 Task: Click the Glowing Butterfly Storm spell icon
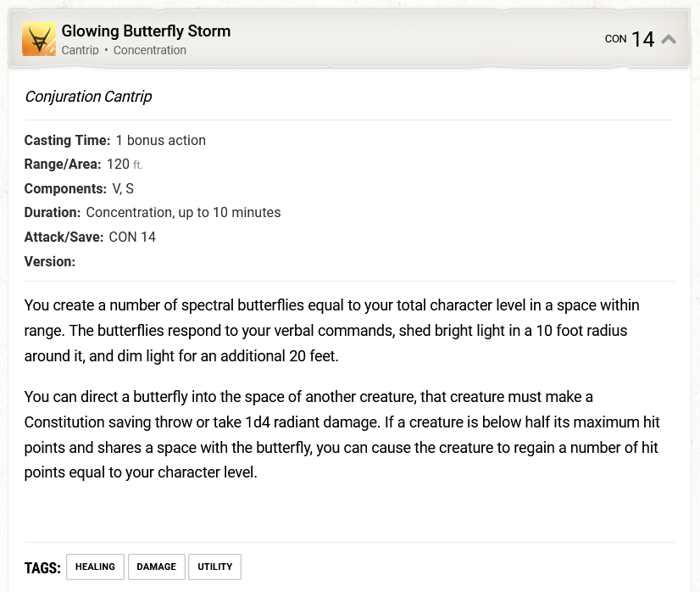pos(39,39)
